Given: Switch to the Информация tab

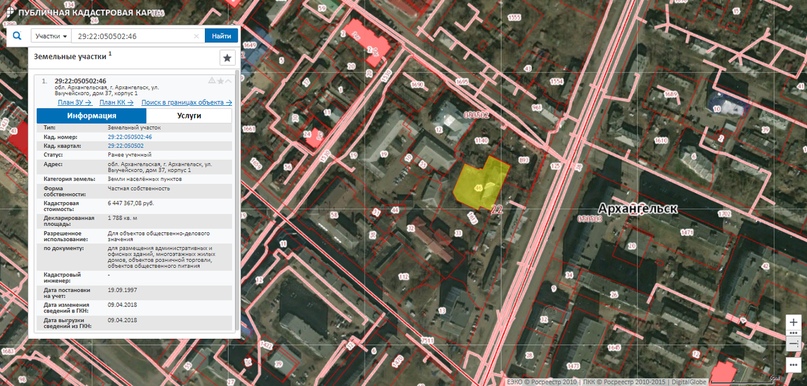Looking at the screenshot, I should (x=92, y=116).
